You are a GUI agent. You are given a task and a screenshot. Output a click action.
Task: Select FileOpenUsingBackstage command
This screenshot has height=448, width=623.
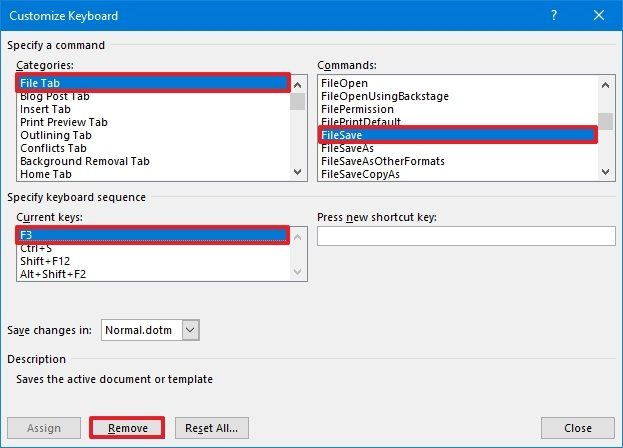458,96
